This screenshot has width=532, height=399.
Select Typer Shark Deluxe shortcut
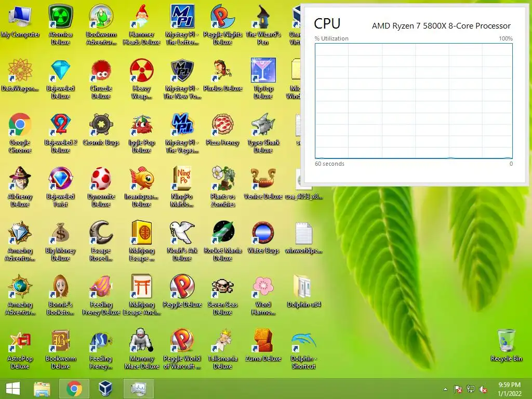(x=263, y=125)
